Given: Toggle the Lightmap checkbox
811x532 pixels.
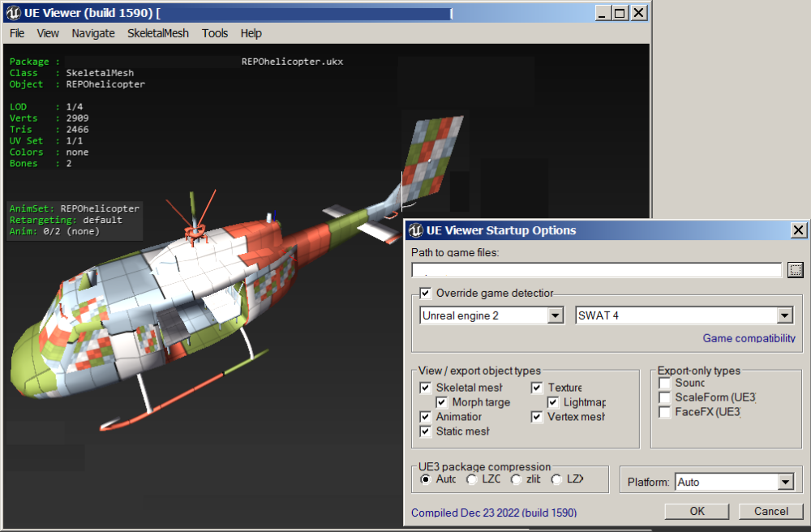Looking at the screenshot, I should pyautogui.click(x=553, y=401).
